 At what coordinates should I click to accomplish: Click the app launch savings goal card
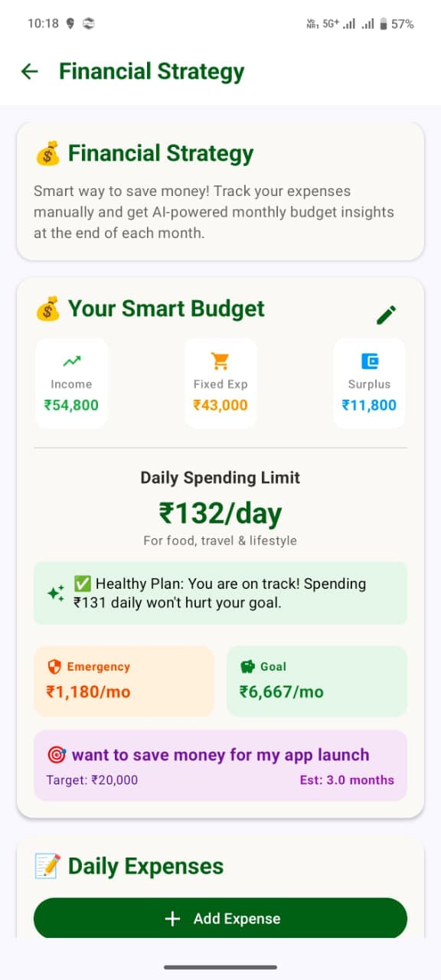pyautogui.click(x=220, y=764)
